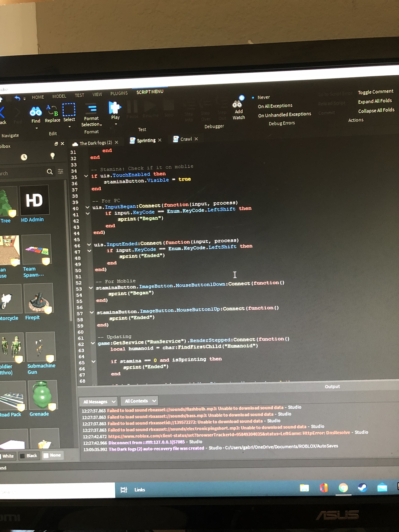Click the Play test icon
Image resolution: width=399 pixels, height=532 pixels.
tap(115, 108)
